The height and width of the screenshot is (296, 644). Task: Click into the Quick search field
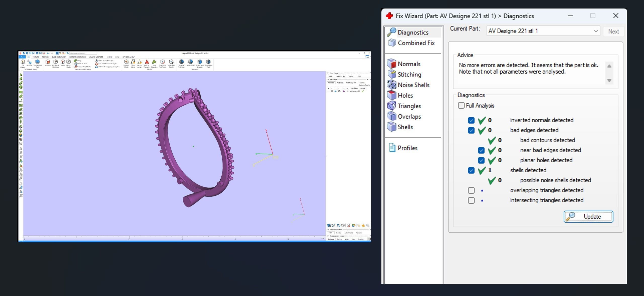click(83, 53)
